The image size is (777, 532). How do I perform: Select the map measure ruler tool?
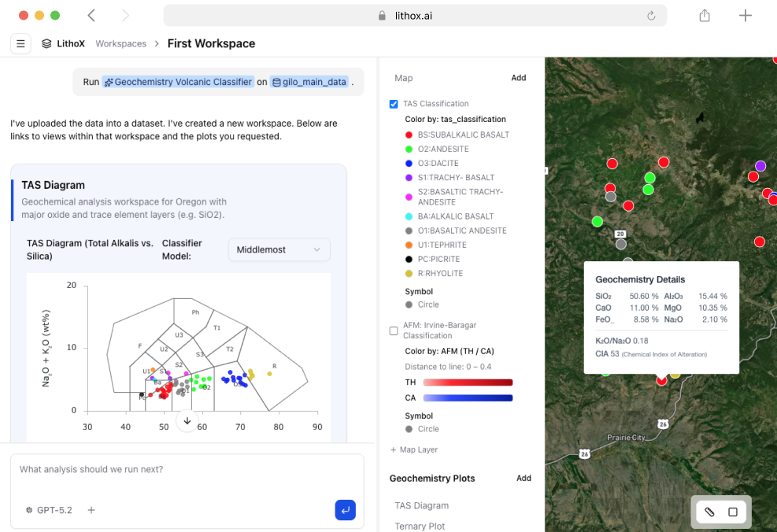(709, 512)
